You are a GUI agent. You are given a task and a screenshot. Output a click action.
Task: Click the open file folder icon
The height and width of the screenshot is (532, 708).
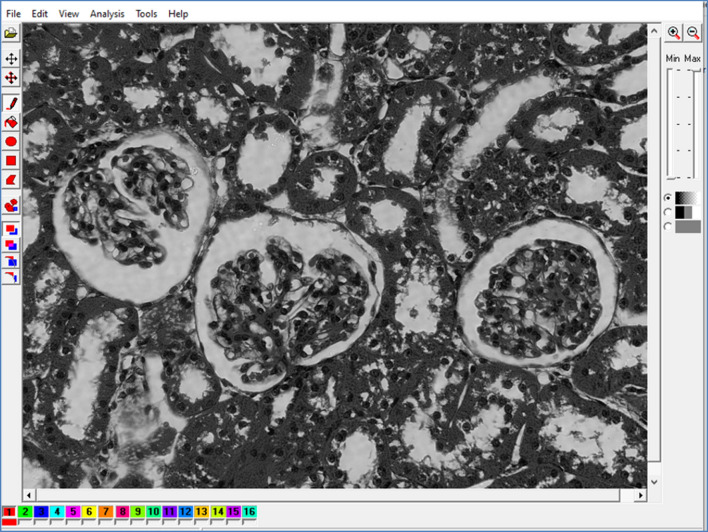click(11, 33)
